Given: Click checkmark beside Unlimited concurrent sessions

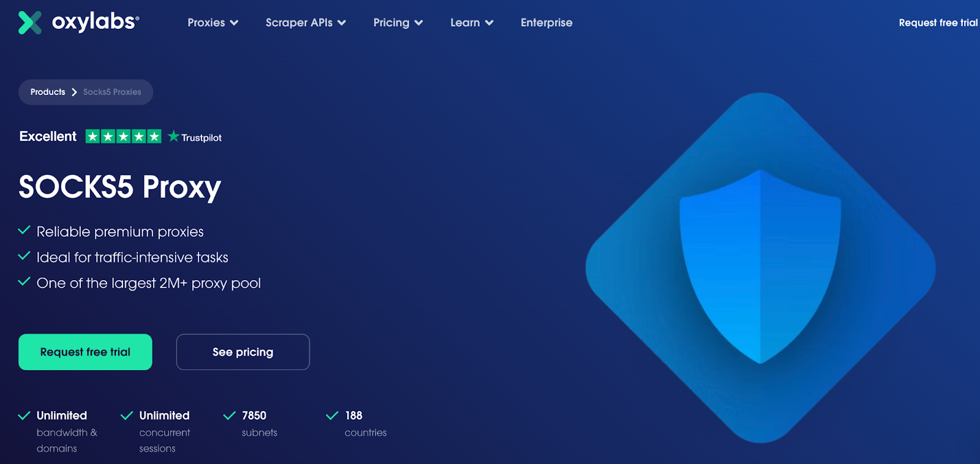Looking at the screenshot, I should point(127,416).
